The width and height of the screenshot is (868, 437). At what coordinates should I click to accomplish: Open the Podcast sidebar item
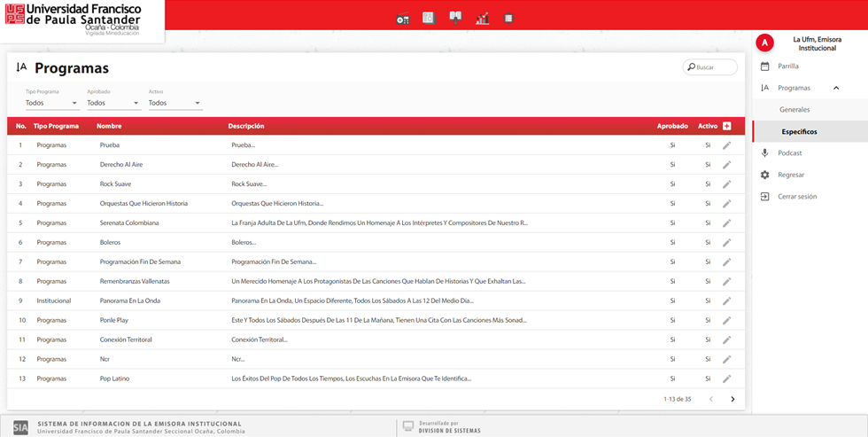pos(789,153)
